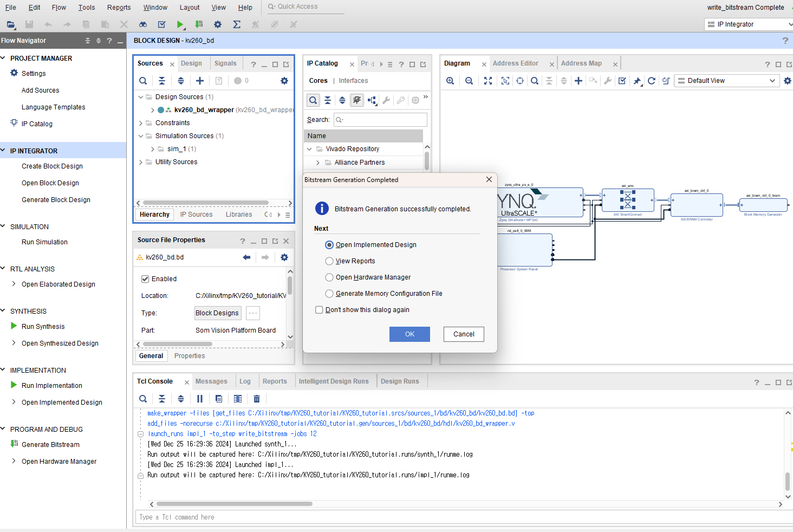Click OK in Bitstream Generation dialog

(x=409, y=334)
